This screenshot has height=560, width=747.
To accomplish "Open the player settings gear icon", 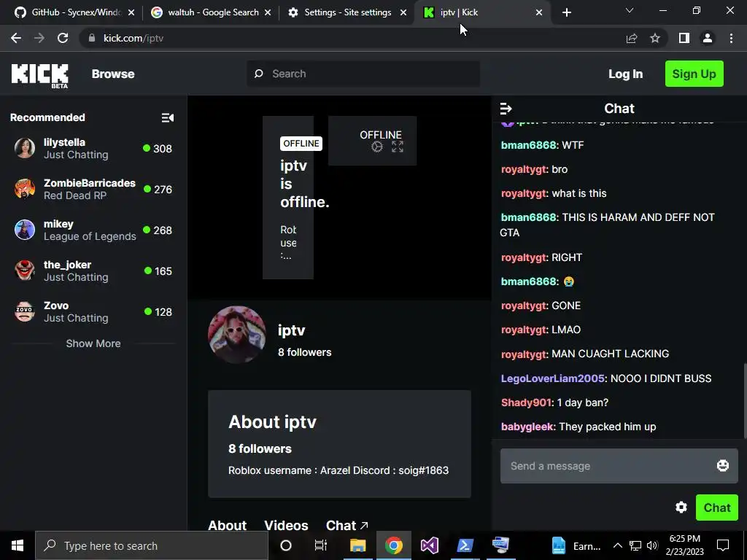I will tap(377, 147).
